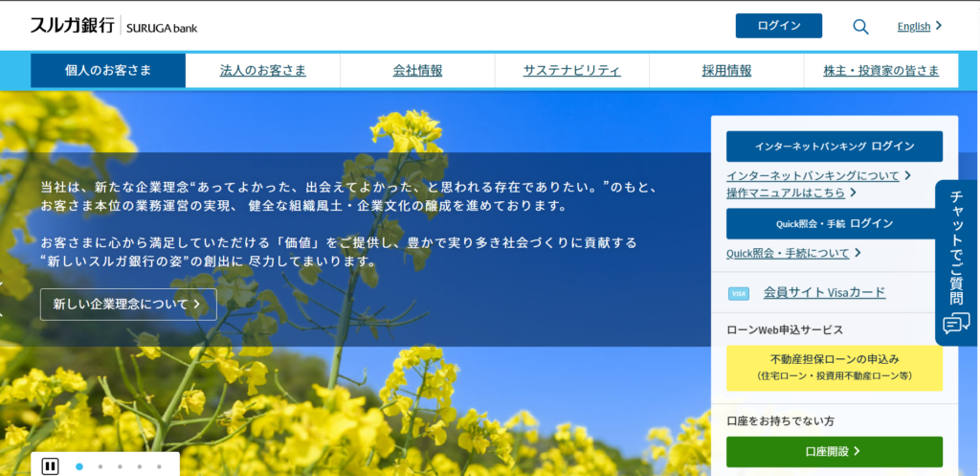Jump to the third slide dot
980x476 pixels.
[x=120, y=466]
